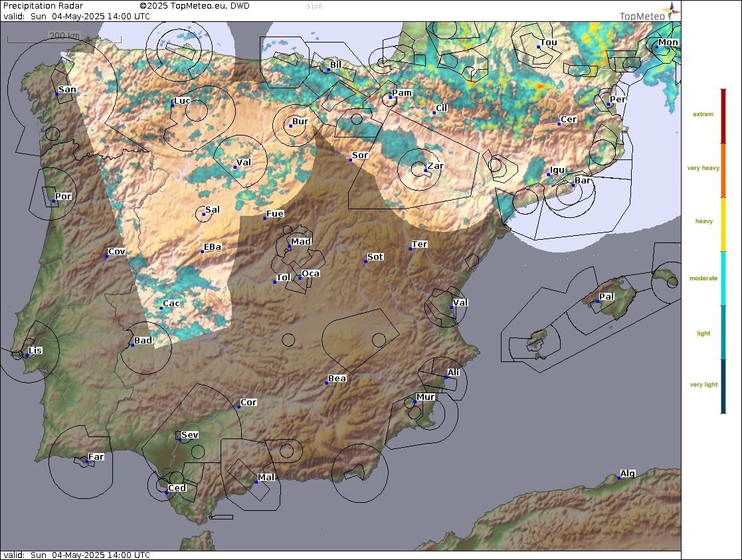Click the 'moderate' legend label
The image size is (742, 560).
click(x=703, y=278)
